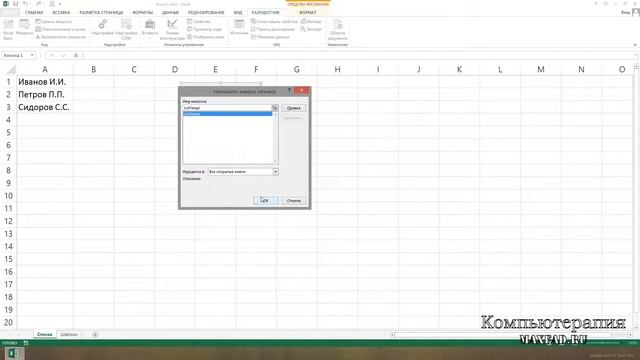Click formula bar cancel X icon
640x360 pixels.
click(52, 55)
